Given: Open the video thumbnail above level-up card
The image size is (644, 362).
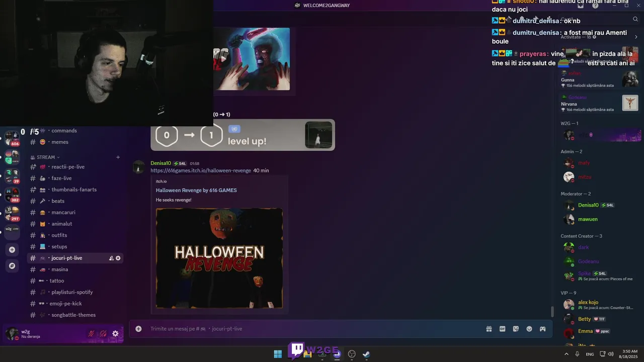Looking at the screenshot, I should [x=252, y=59].
